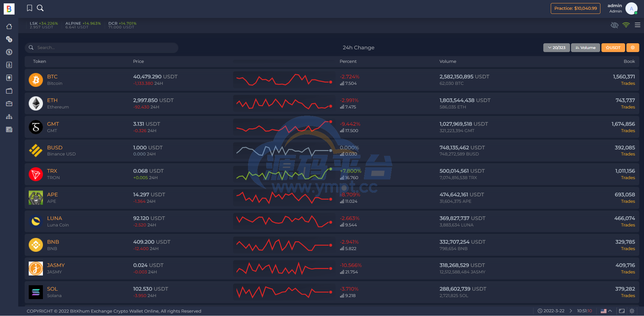Click the LUNA coin logo

36,221
